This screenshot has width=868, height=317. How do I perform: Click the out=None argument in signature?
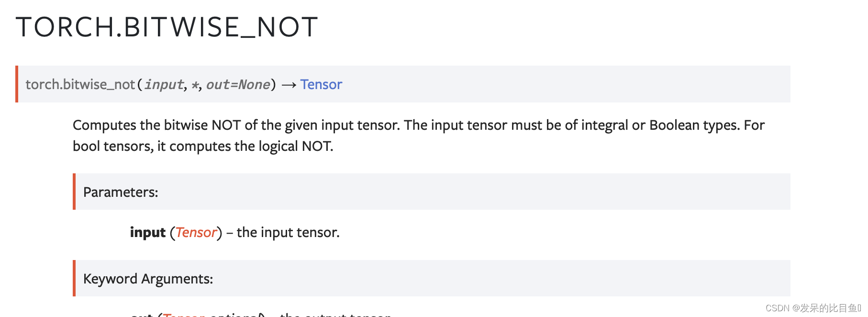pyautogui.click(x=238, y=85)
